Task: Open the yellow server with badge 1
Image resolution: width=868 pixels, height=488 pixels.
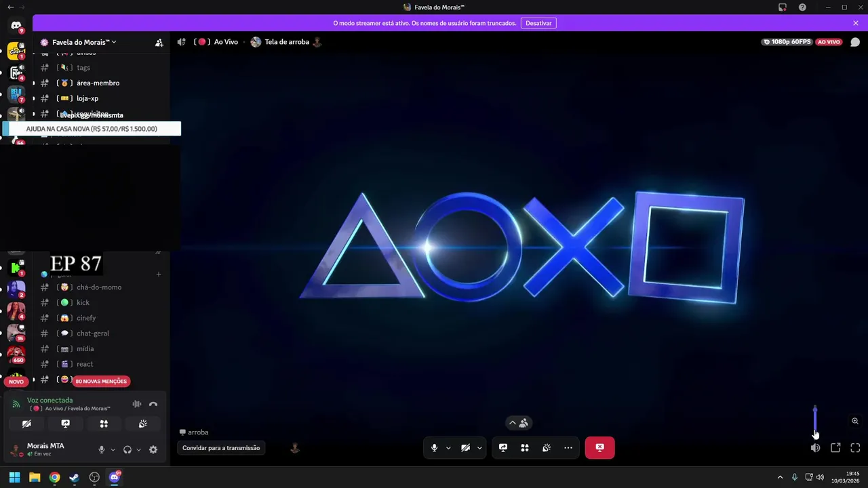Action: 16,50
